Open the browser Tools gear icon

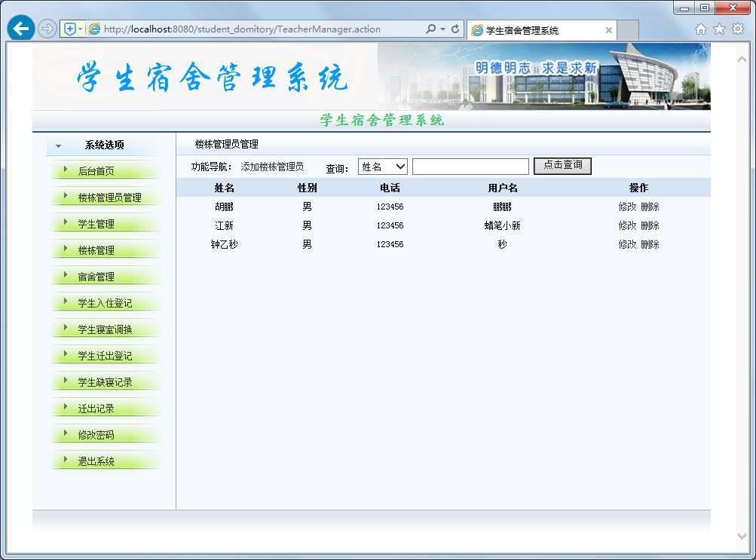point(736,29)
